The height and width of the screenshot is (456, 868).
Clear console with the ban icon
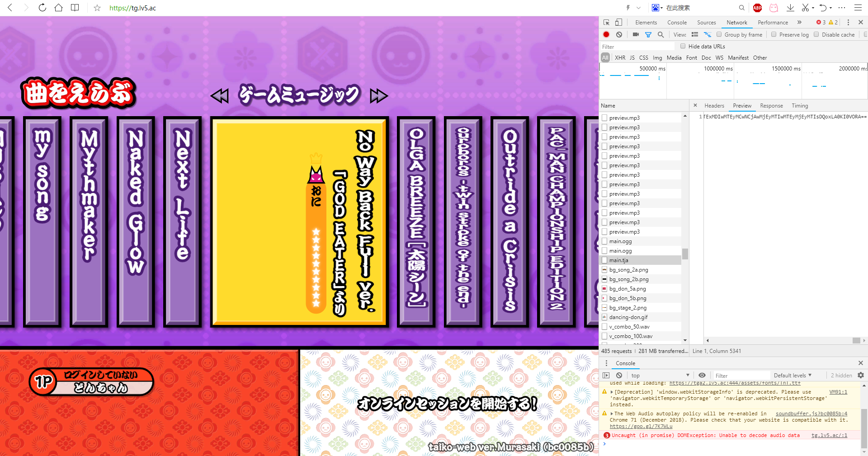pos(619,375)
